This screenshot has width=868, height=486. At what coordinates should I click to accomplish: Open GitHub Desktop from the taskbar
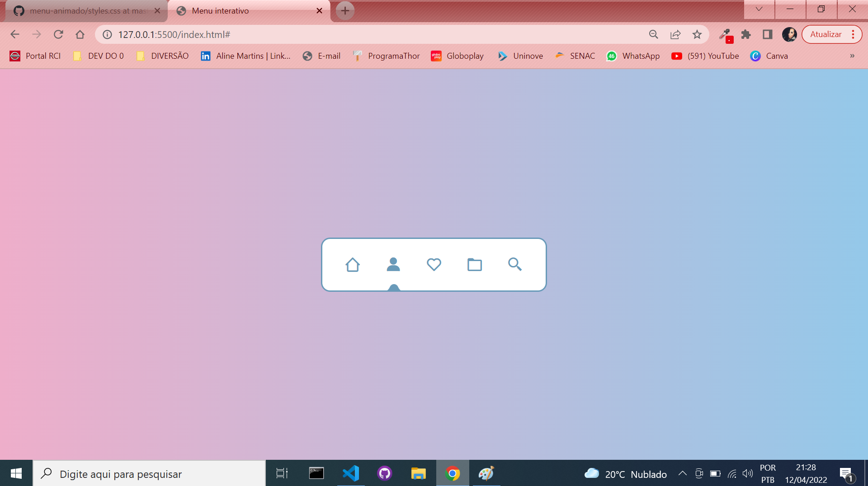coord(385,473)
